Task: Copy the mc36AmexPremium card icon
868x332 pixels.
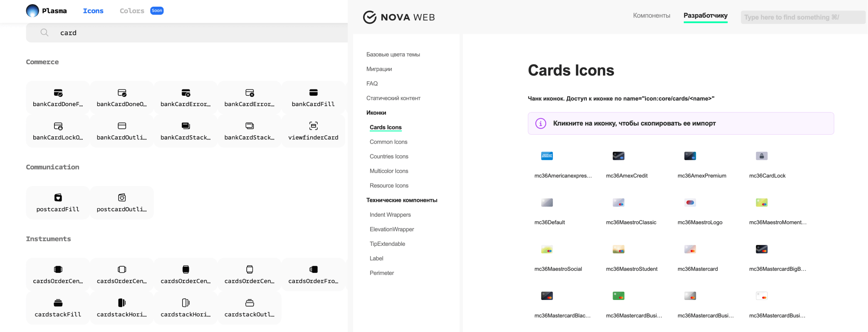Action: tap(690, 156)
